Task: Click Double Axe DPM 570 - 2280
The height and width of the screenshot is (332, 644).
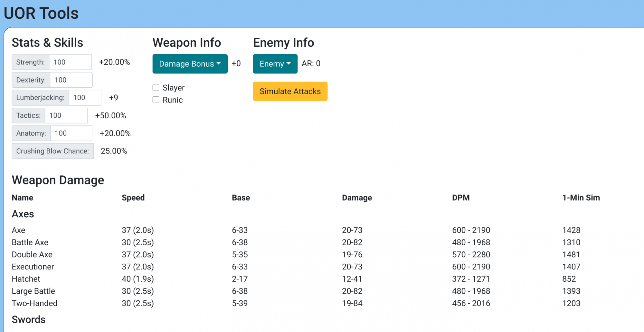Action: pyautogui.click(x=471, y=255)
